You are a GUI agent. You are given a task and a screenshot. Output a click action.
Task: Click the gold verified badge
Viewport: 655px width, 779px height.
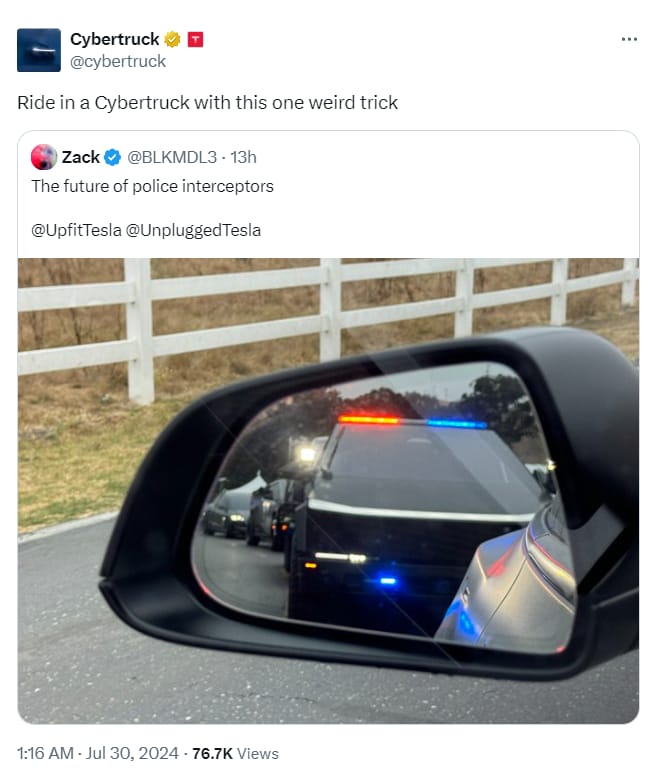pos(172,39)
